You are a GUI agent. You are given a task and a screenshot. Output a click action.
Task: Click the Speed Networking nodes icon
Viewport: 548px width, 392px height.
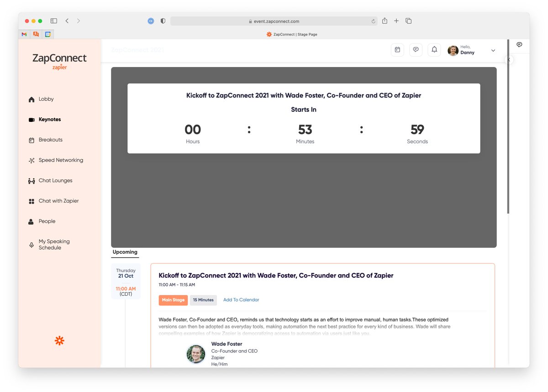coord(32,161)
